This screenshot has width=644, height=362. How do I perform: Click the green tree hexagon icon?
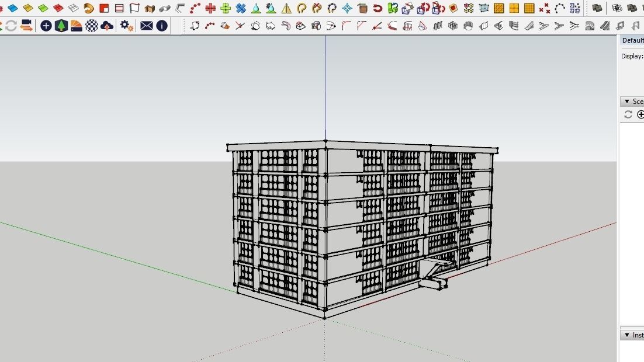[61, 26]
